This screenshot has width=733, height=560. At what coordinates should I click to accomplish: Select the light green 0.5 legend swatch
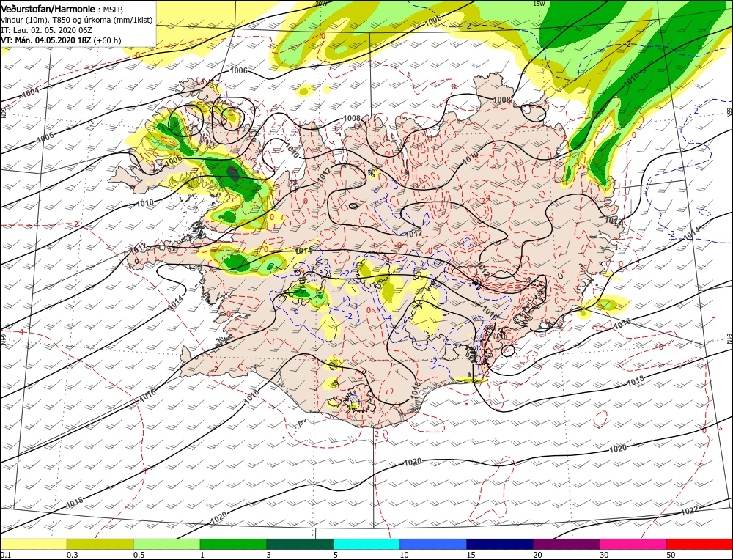167,544
